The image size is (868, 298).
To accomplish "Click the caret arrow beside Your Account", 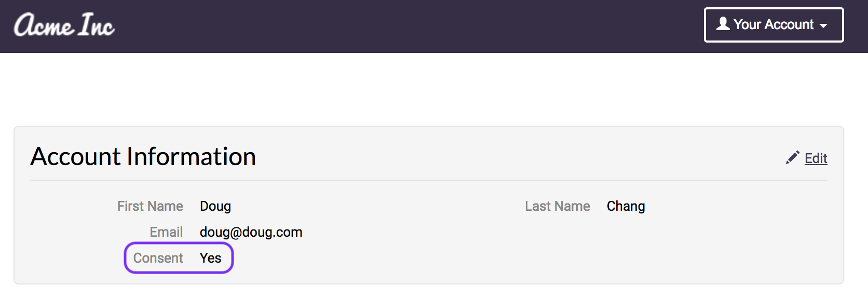I will point(823,25).
